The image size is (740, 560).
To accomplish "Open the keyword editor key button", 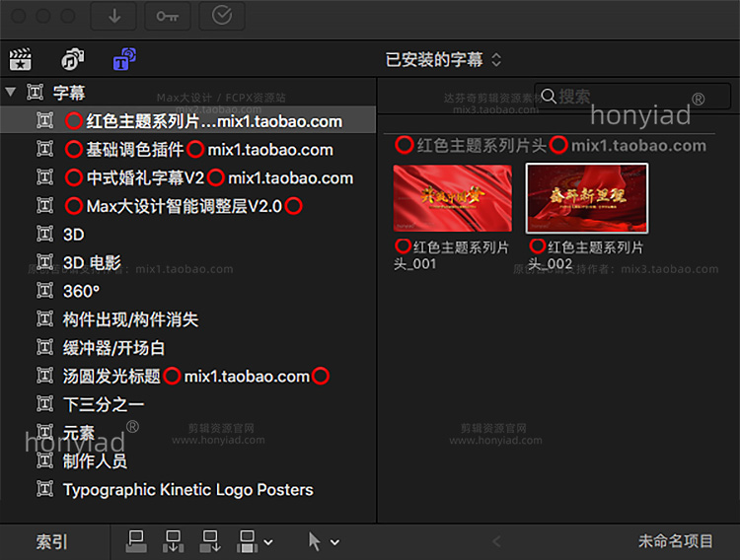I will [168, 16].
